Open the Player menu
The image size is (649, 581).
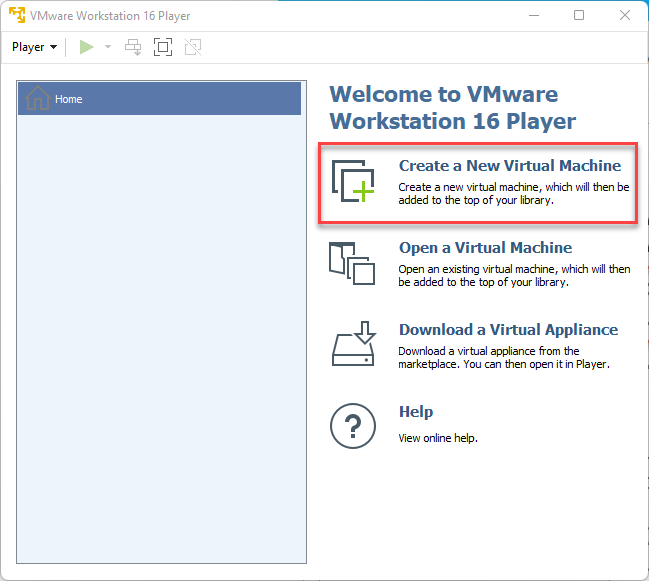point(34,47)
